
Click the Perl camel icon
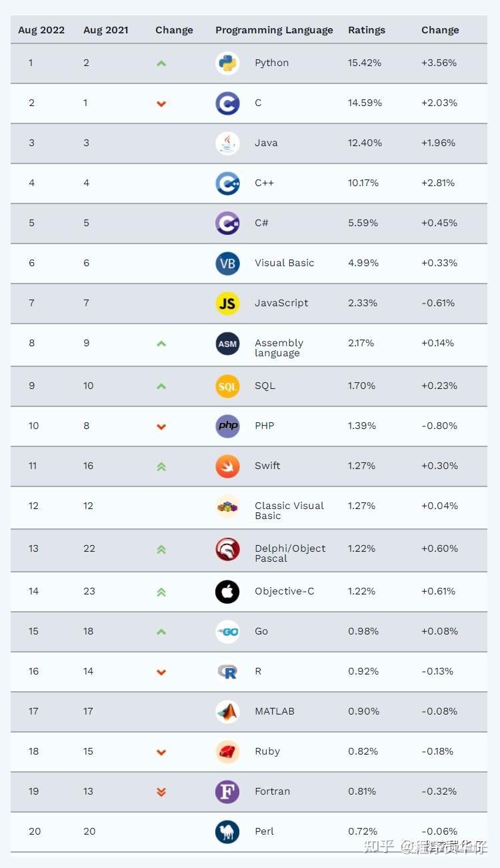click(227, 832)
